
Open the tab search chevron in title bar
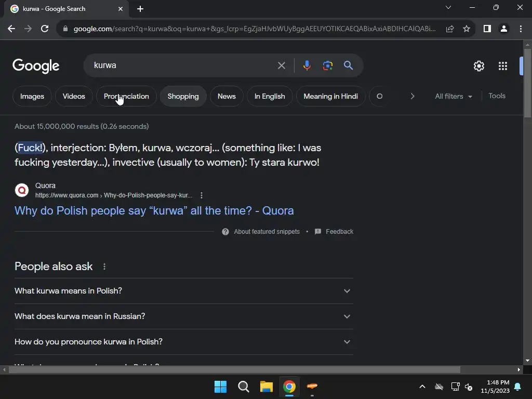(x=448, y=7)
